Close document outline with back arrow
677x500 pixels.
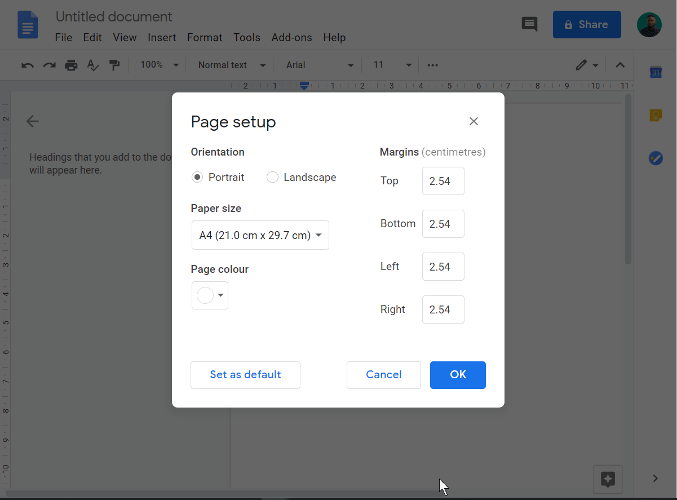click(32, 121)
